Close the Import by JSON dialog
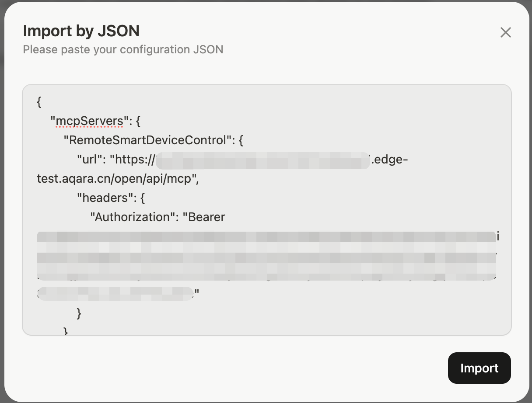The height and width of the screenshot is (403, 532). (505, 32)
